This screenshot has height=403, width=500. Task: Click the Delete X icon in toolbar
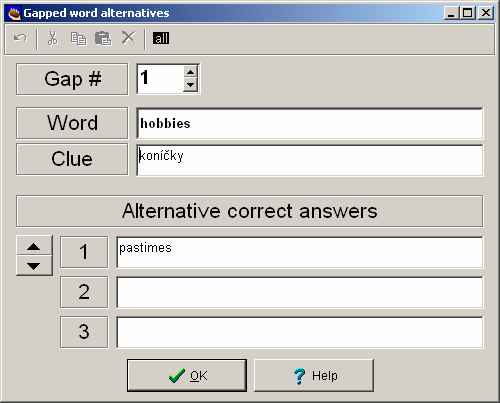(129, 38)
